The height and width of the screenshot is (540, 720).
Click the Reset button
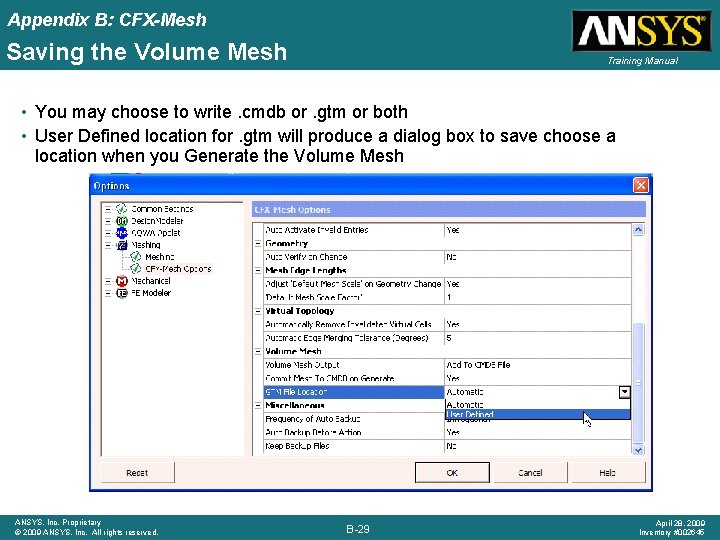click(x=137, y=472)
